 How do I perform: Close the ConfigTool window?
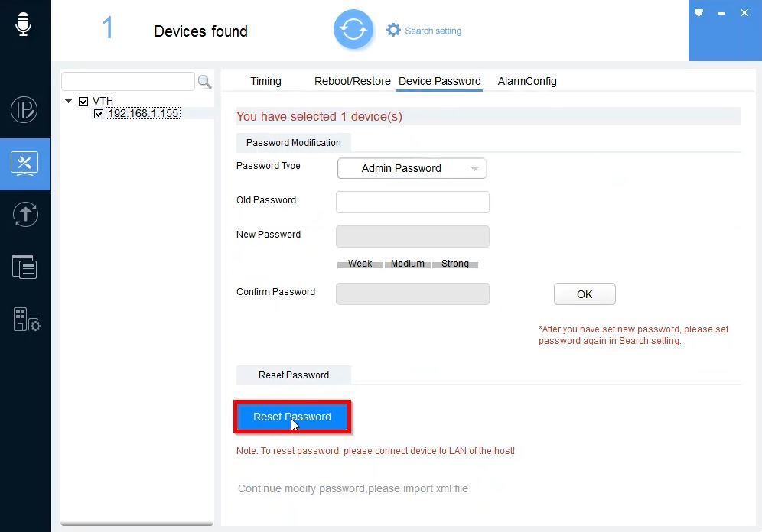pyautogui.click(x=744, y=13)
